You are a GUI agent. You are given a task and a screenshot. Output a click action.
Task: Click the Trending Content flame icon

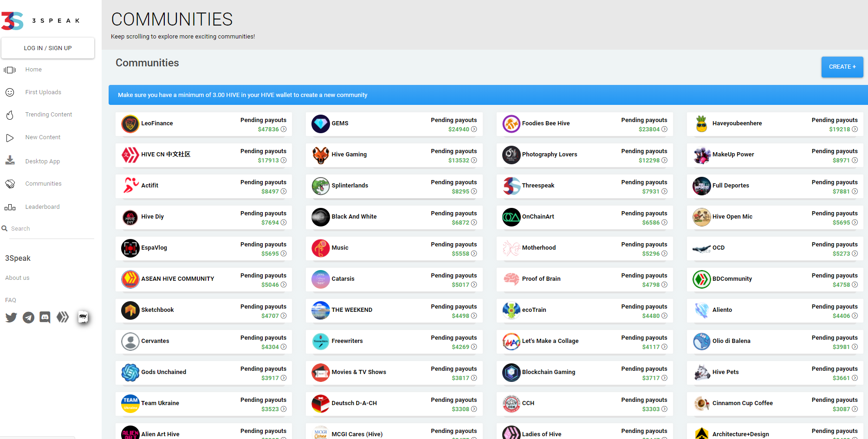(x=10, y=115)
